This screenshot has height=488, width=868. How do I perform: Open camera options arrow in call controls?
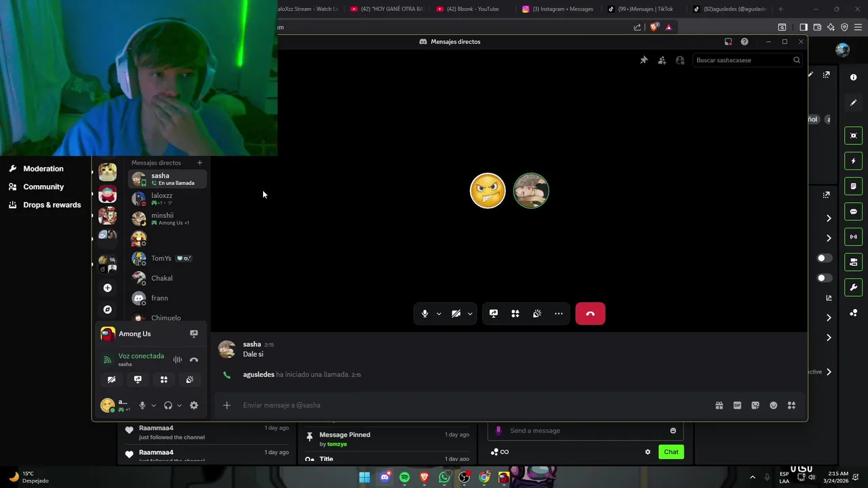pos(470,314)
